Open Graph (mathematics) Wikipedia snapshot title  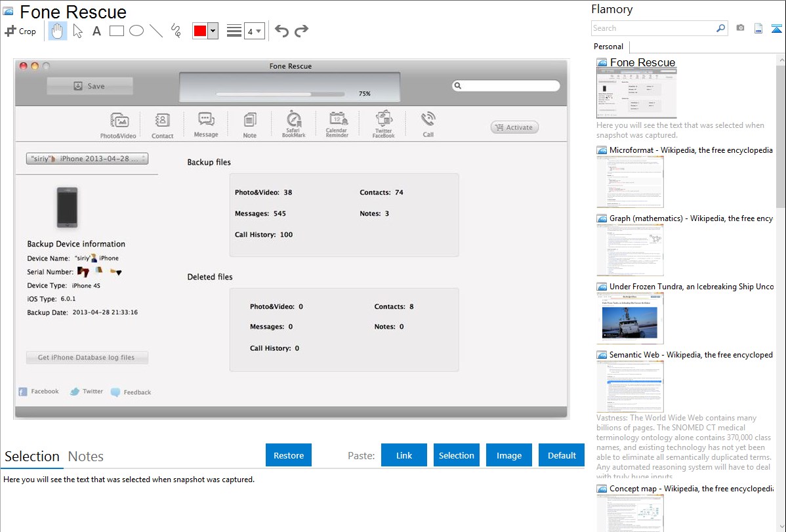691,218
